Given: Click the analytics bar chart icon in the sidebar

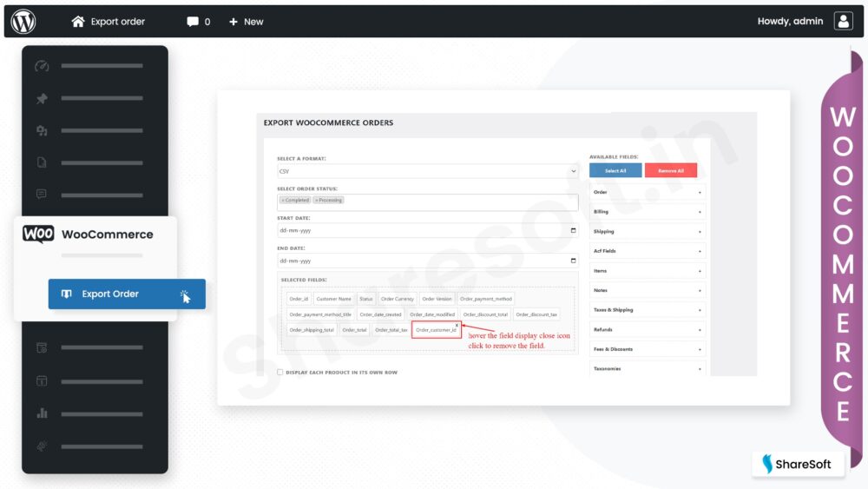Looking at the screenshot, I should click(x=42, y=413).
